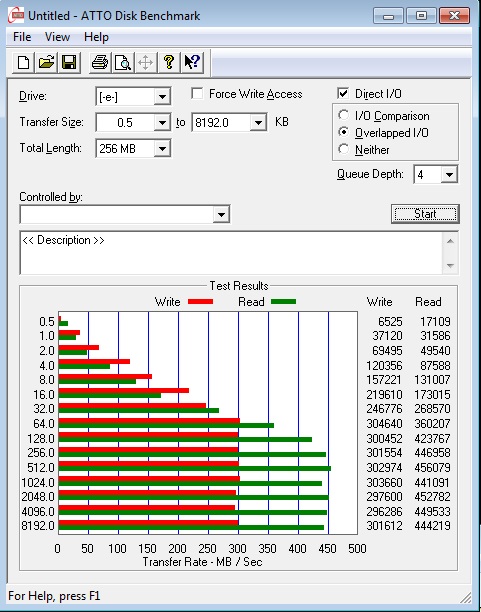Click inside the Description text box

pyautogui.click(x=230, y=253)
